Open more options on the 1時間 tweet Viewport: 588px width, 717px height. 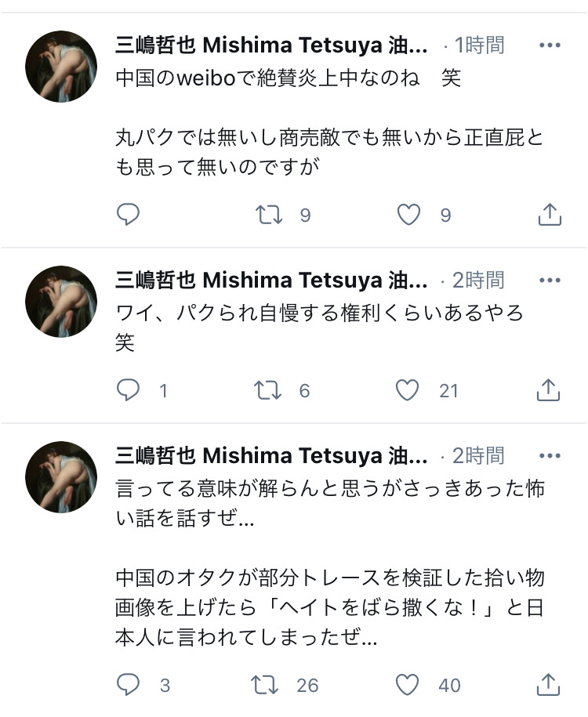click(x=550, y=45)
